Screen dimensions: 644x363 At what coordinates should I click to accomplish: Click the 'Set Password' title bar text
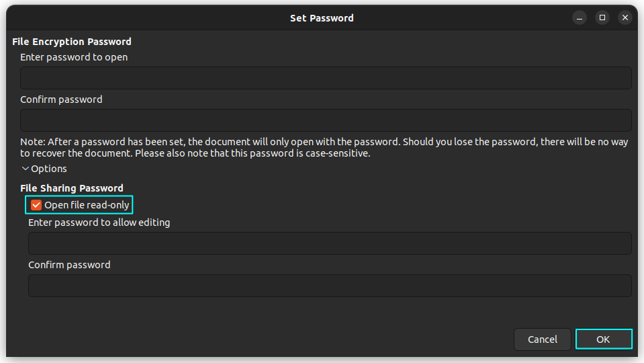point(322,18)
